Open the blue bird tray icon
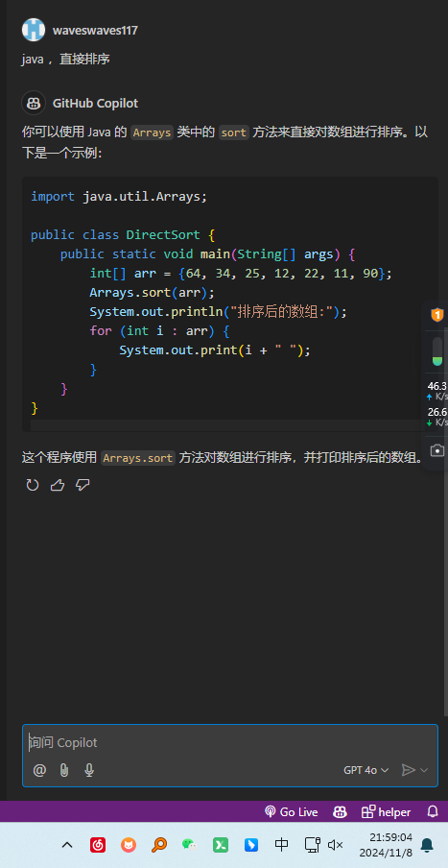Viewport: 448px width, 868px height. [x=251, y=845]
